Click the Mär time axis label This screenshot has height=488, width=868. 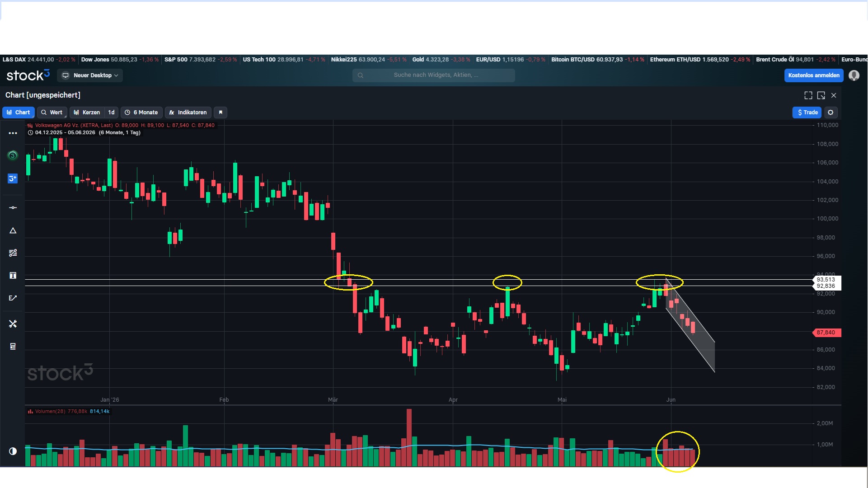tap(333, 400)
